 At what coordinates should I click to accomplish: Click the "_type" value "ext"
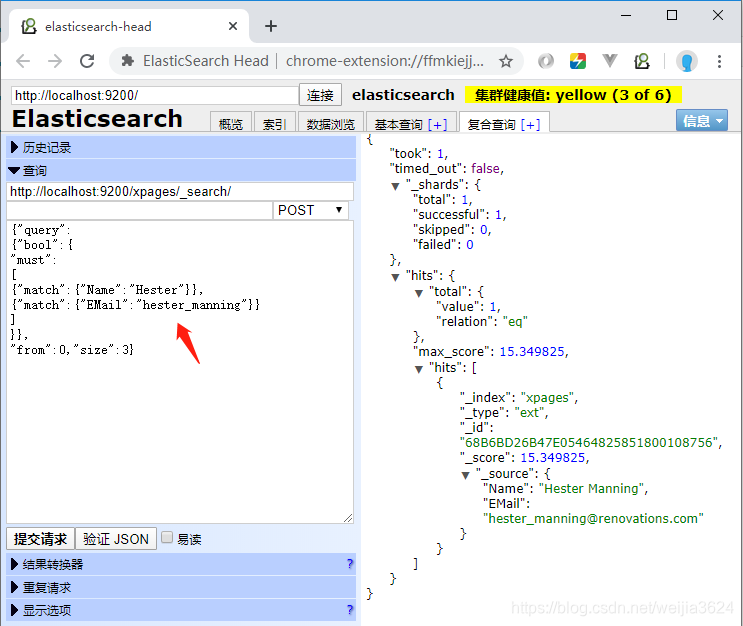coord(529,413)
